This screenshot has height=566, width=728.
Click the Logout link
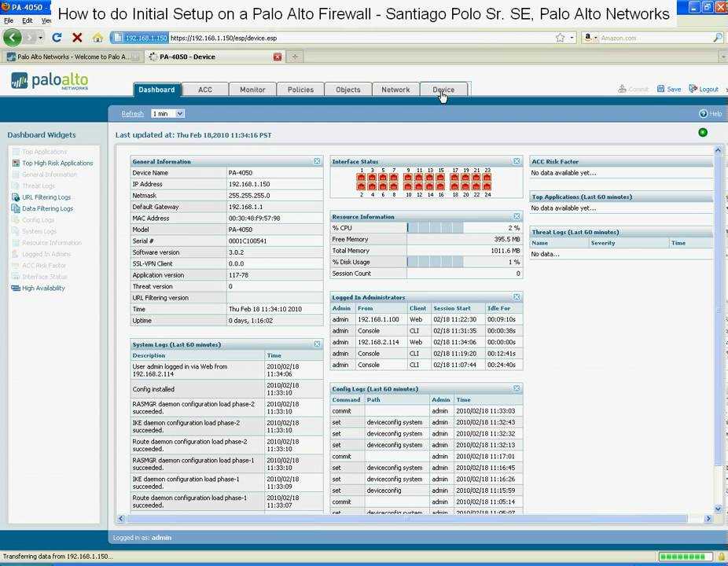(708, 89)
